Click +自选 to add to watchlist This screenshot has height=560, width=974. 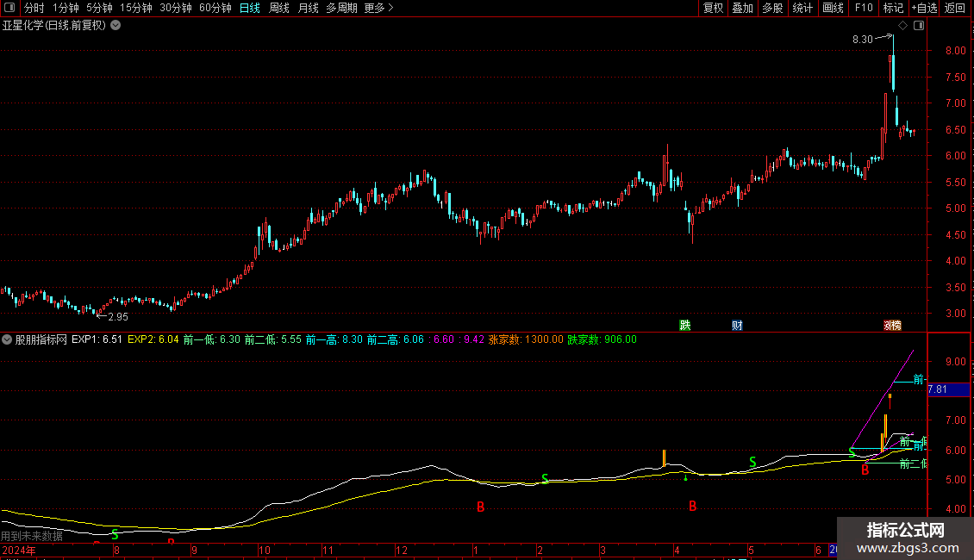(924, 8)
